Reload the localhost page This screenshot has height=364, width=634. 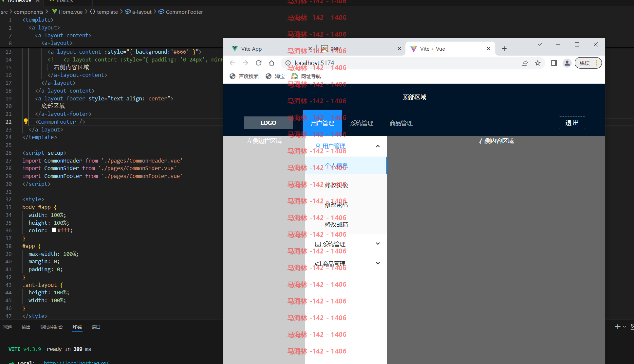click(x=258, y=63)
